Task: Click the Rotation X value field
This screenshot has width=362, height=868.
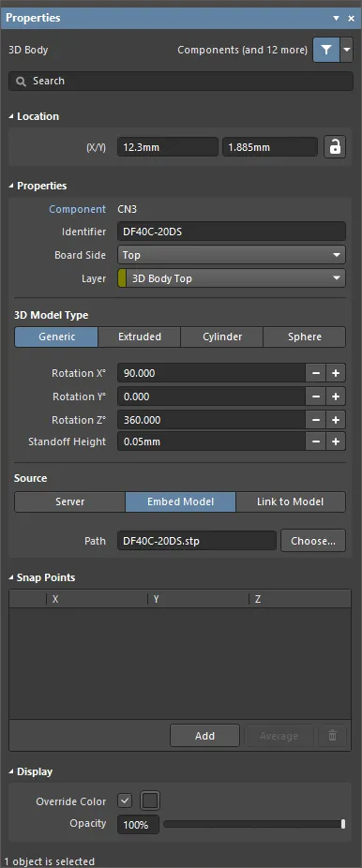Action: pyautogui.click(x=211, y=373)
